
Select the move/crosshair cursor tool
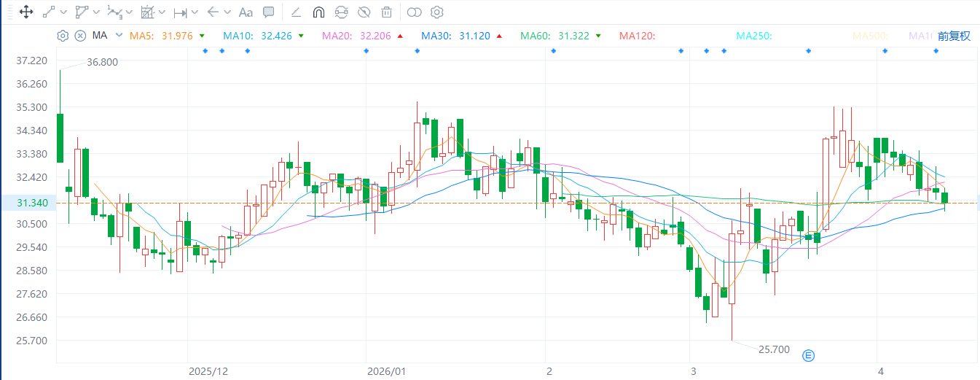26,12
